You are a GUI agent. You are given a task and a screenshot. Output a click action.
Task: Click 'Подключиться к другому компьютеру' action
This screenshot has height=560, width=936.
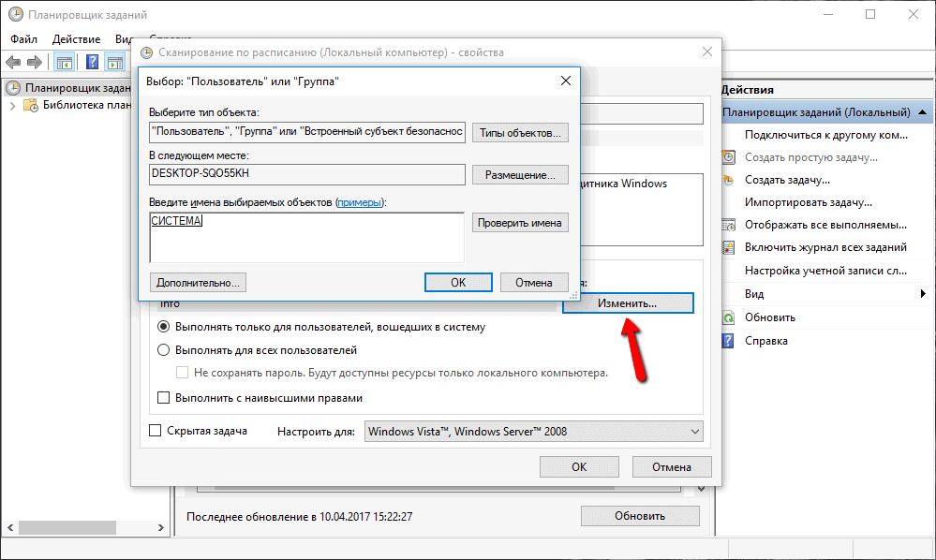826,135
